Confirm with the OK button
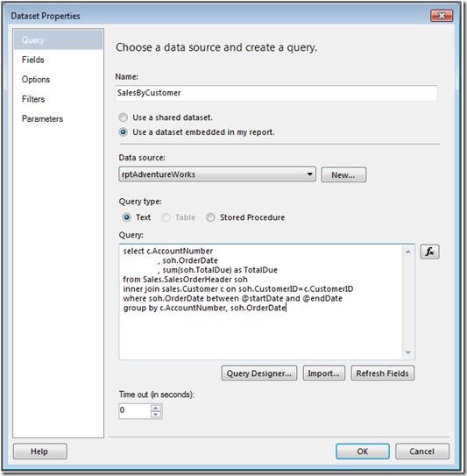 (363, 451)
